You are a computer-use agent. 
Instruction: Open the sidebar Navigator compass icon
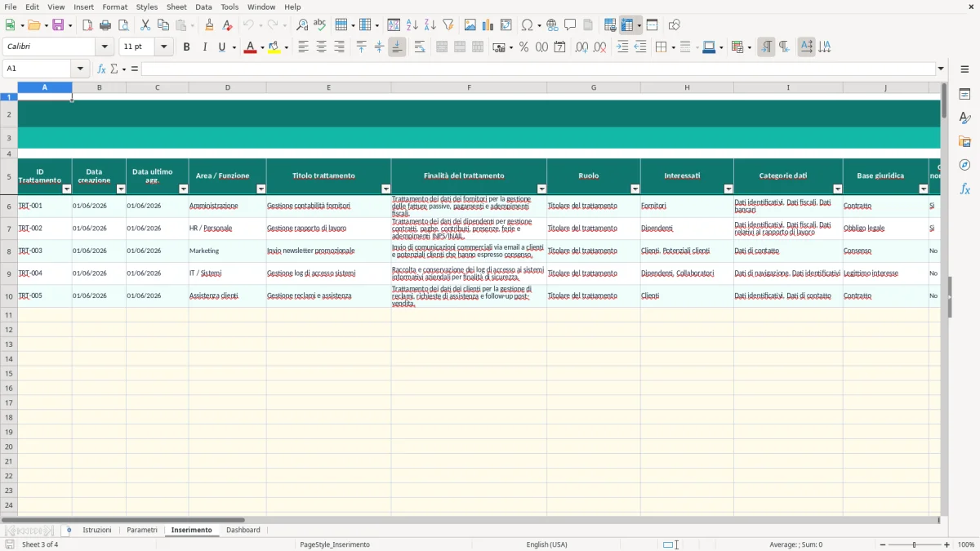[964, 165]
